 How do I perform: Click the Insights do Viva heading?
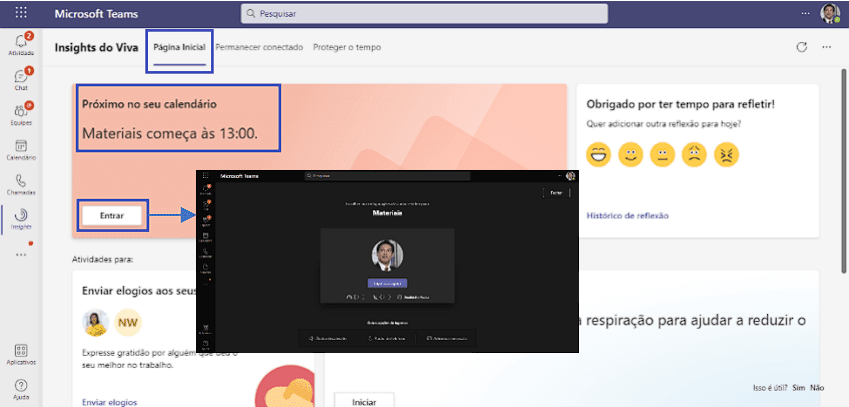96,47
